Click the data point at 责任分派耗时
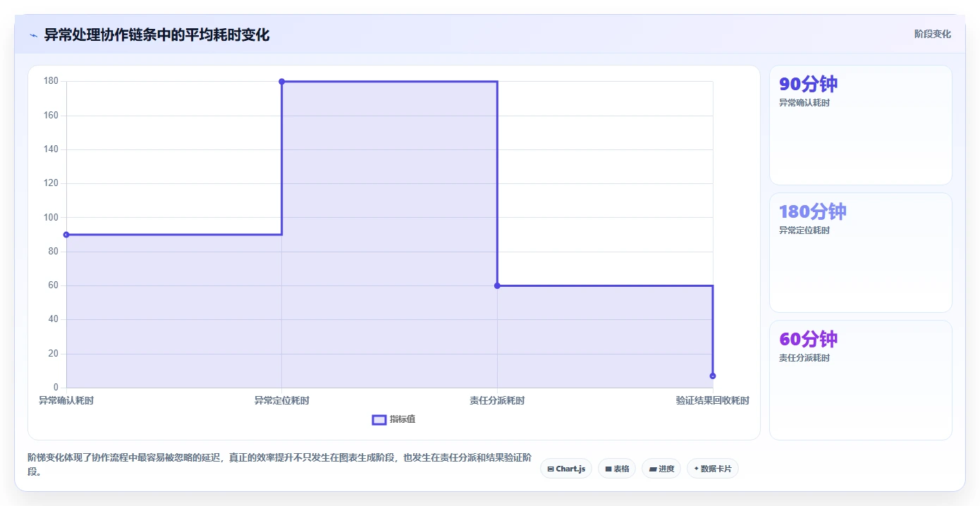This screenshot has height=506, width=980. tap(497, 285)
